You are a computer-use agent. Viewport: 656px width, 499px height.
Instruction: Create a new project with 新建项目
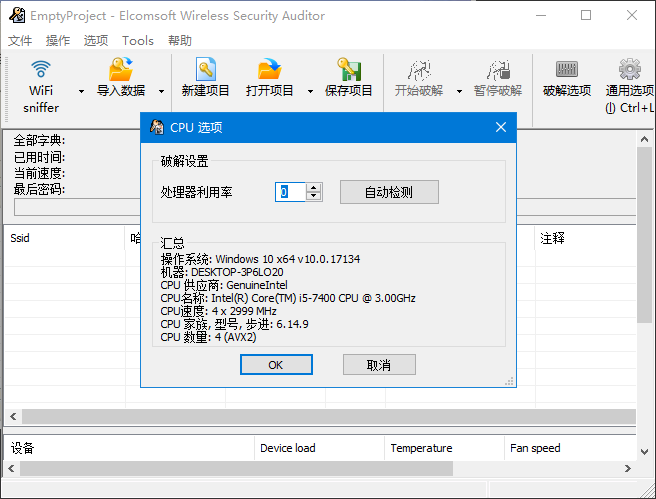click(x=205, y=78)
